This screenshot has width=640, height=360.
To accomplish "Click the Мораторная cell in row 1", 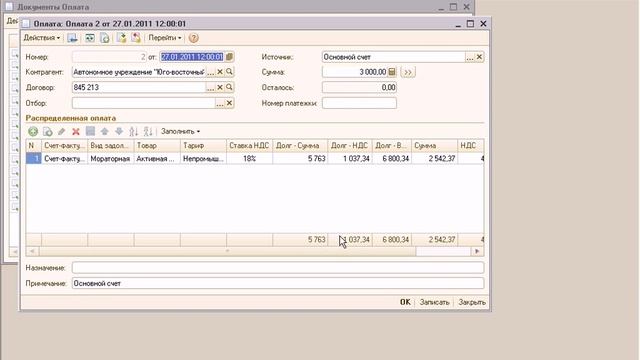I will 111,158.
